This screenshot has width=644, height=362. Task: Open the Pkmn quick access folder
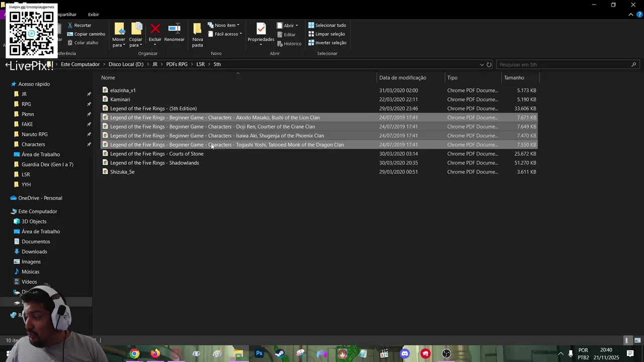[28, 114]
